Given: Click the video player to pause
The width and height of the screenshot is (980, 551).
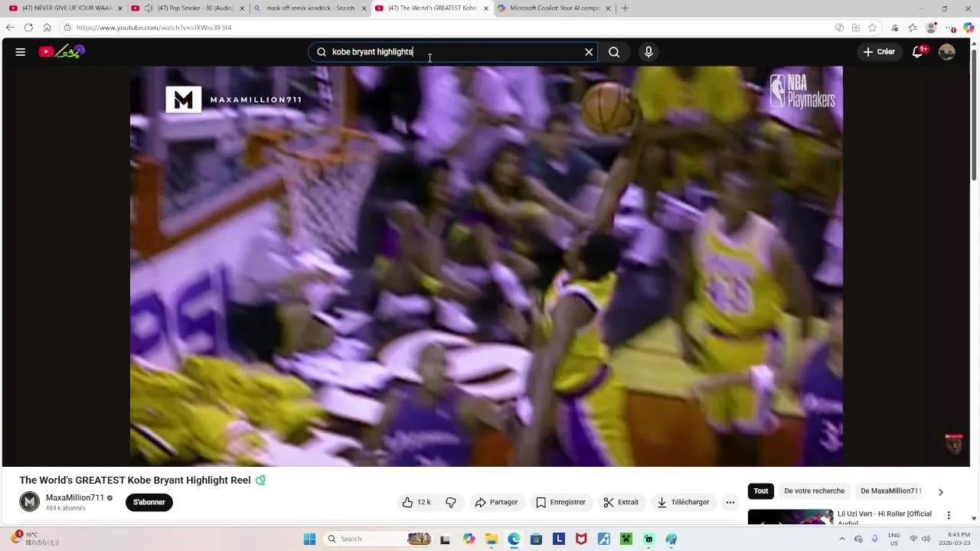Looking at the screenshot, I should 486,266.
